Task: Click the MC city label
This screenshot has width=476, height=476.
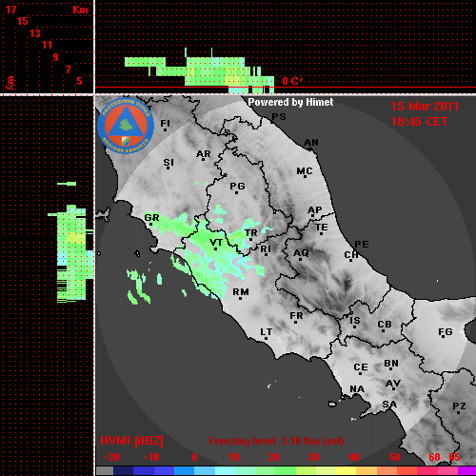Action: point(305,171)
